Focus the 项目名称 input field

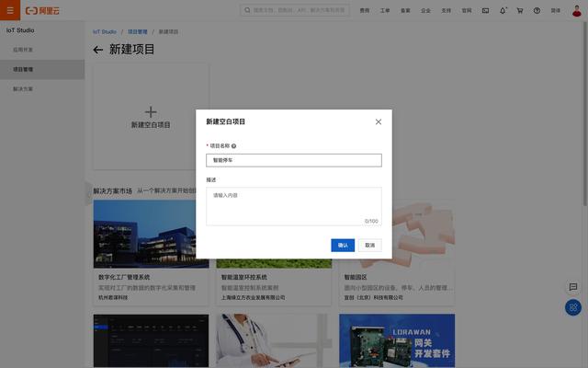tap(294, 160)
